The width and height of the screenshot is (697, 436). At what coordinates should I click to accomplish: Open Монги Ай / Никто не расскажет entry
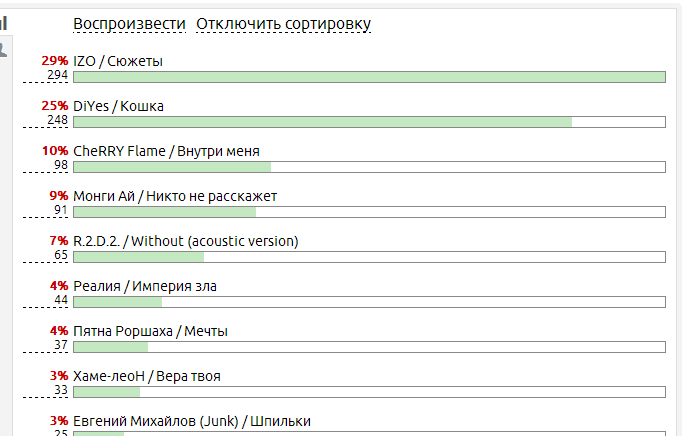175,196
